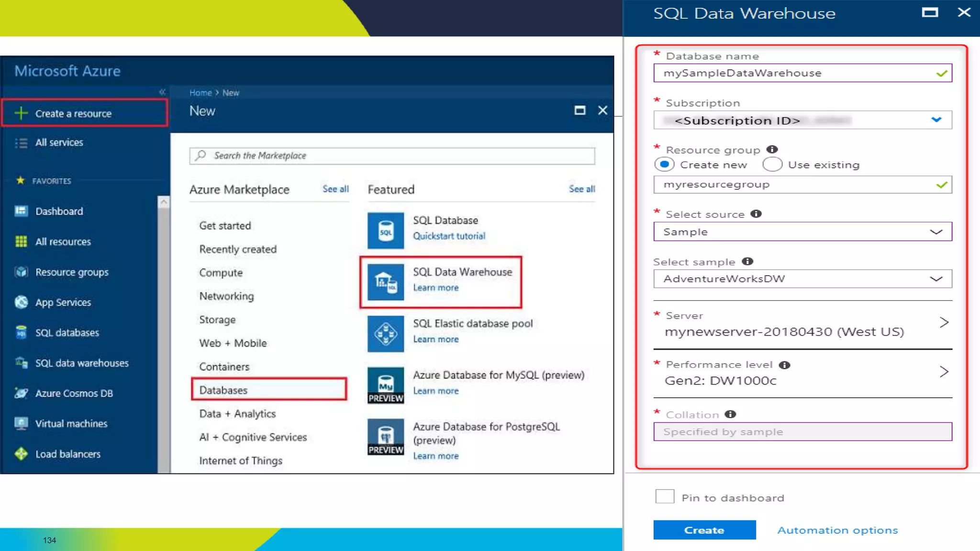980x551 pixels.
Task: Select Internet of Things category
Action: 241,461
